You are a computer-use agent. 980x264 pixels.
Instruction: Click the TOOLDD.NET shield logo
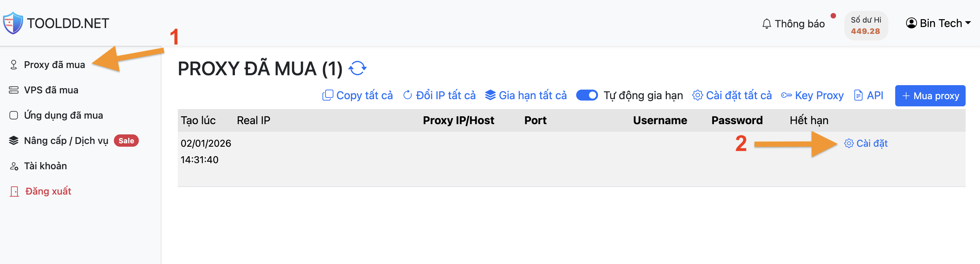click(13, 23)
